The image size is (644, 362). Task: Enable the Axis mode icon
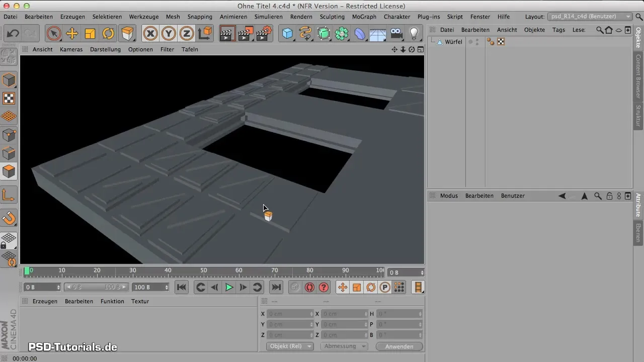click(x=9, y=195)
